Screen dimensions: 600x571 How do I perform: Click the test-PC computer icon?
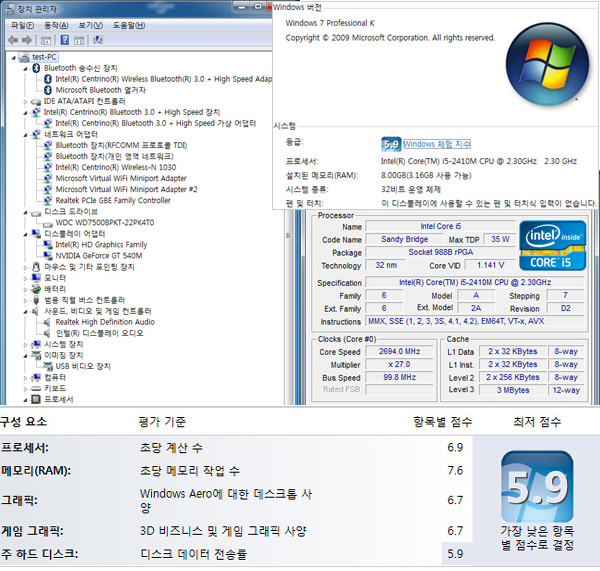[24, 57]
